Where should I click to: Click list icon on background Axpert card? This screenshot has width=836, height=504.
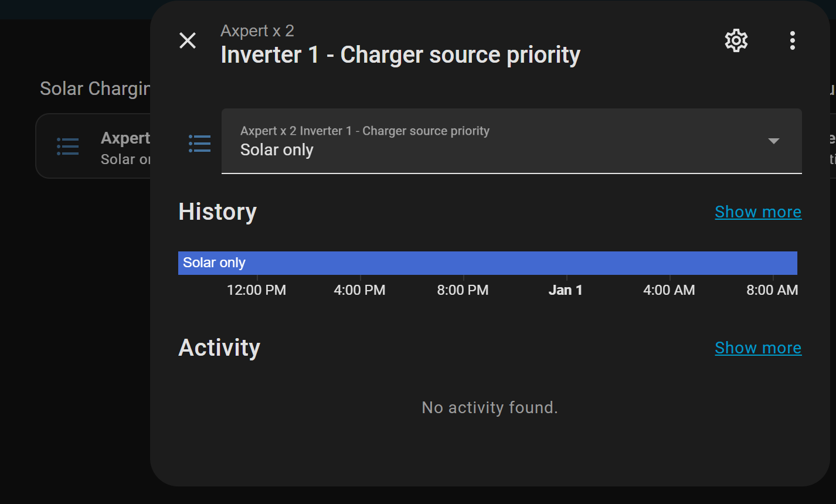tap(68, 146)
